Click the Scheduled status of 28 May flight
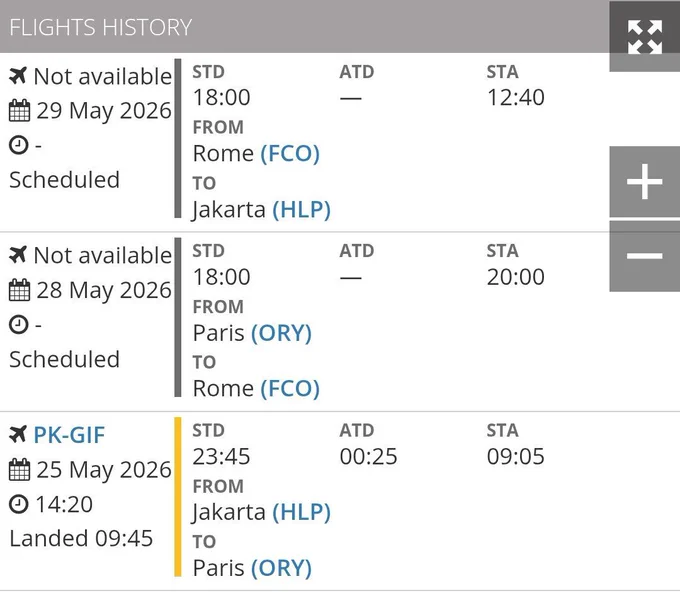This screenshot has height=598, width=680. point(65,359)
